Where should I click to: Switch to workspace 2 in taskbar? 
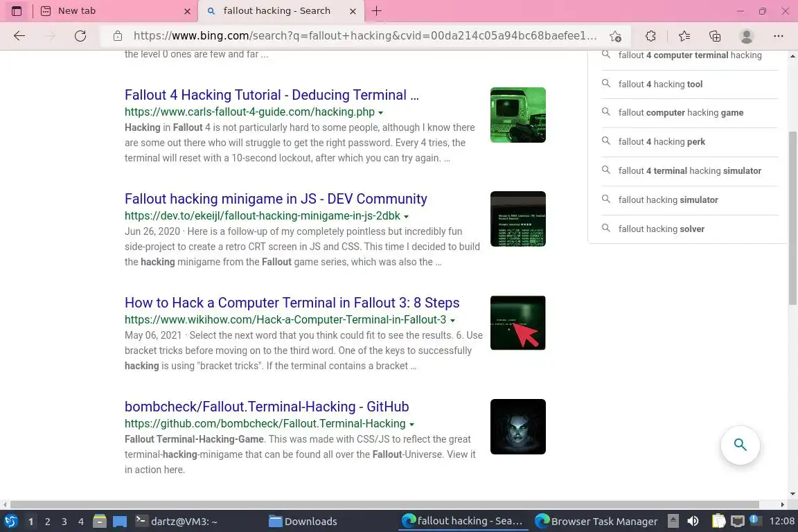47,522
